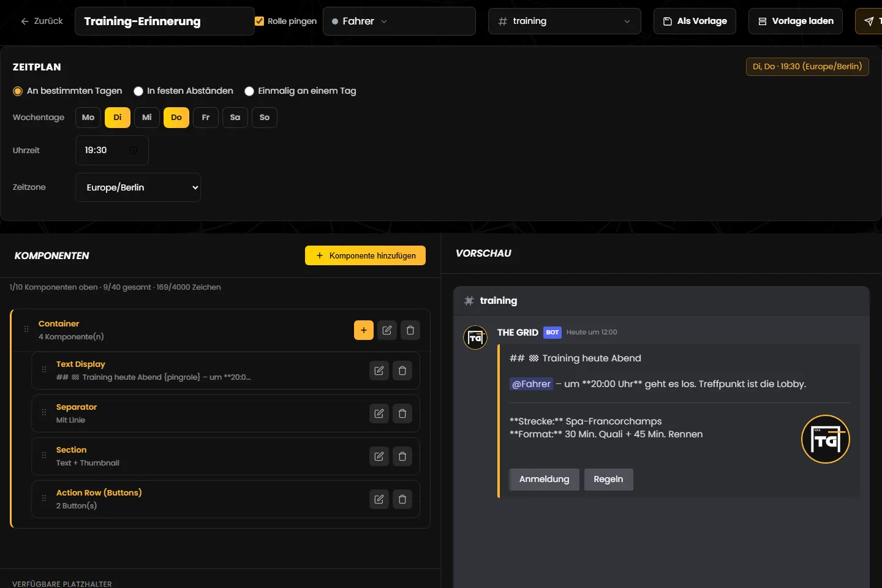The height and width of the screenshot is (588, 882).
Task: Click the 19:30 Uhrzeit field
Action: (x=112, y=150)
